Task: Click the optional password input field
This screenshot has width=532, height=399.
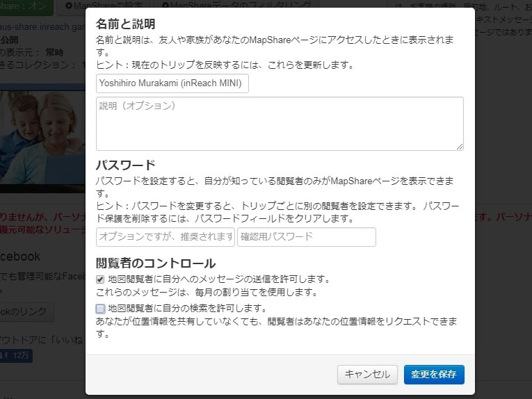Action: [166, 236]
